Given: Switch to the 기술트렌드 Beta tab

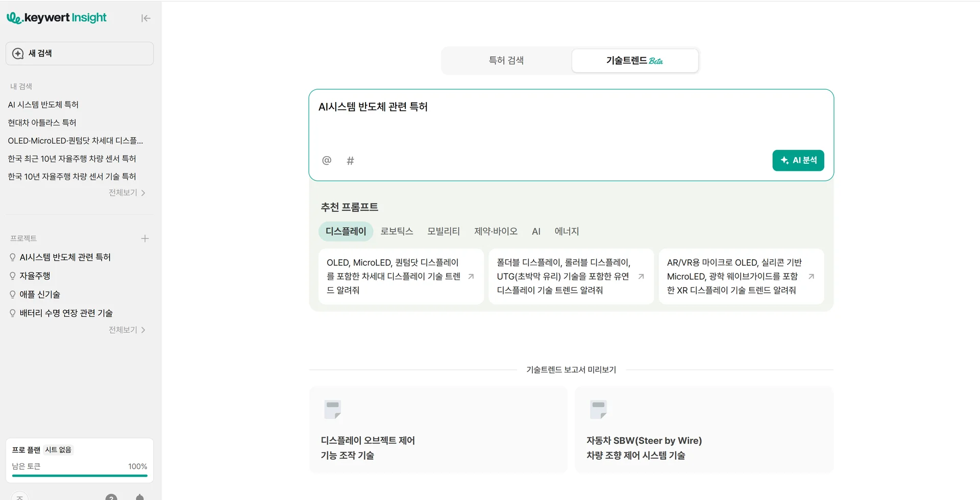Looking at the screenshot, I should pyautogui.click(x=635, y=61).
